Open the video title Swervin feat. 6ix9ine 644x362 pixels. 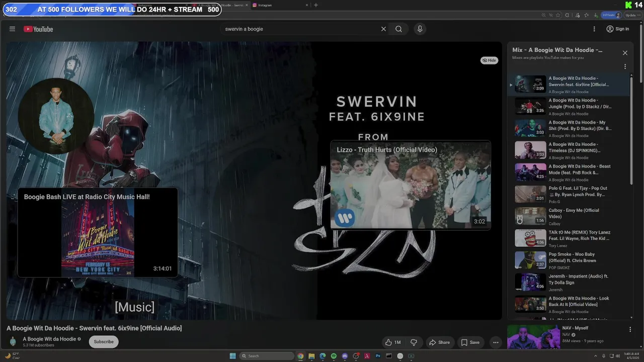click(x=94, y=328)
